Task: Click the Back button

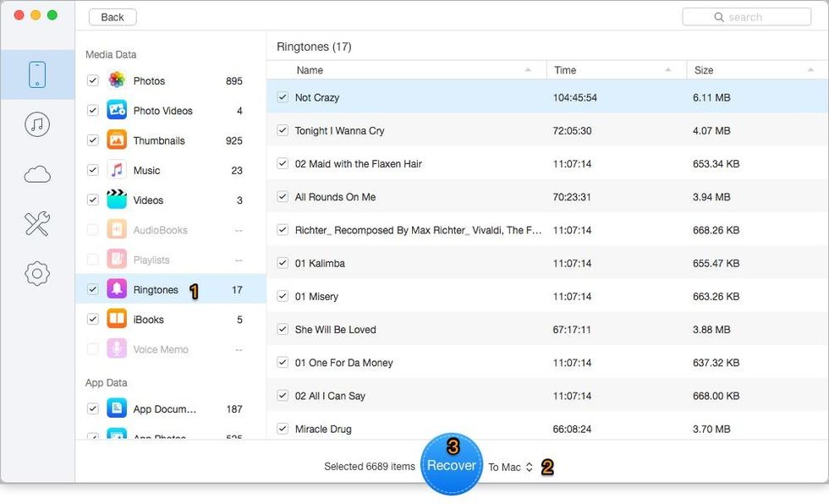Action: pos(113,17)
